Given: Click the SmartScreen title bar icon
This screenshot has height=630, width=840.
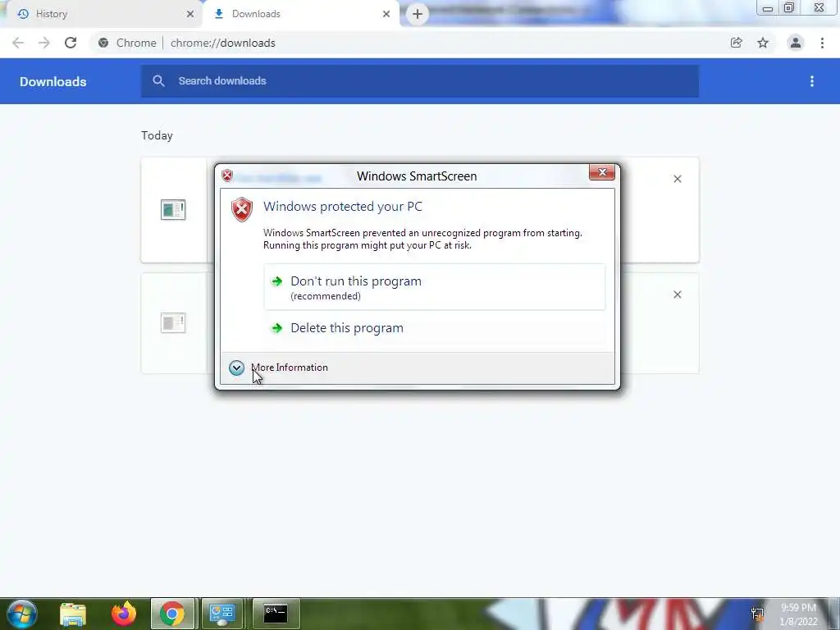Looking at the screenshot, I should (x=227, y=176).
